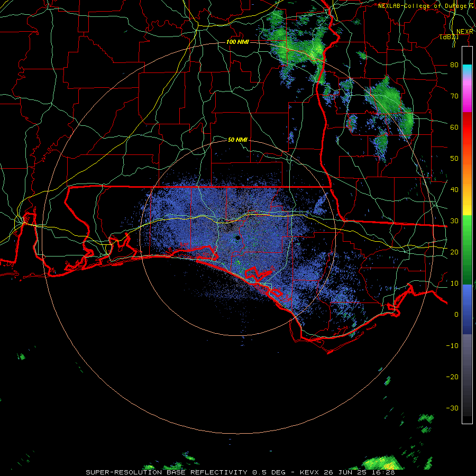
Task: Click the cyan top band of the color bar
Action: (467, 70)
